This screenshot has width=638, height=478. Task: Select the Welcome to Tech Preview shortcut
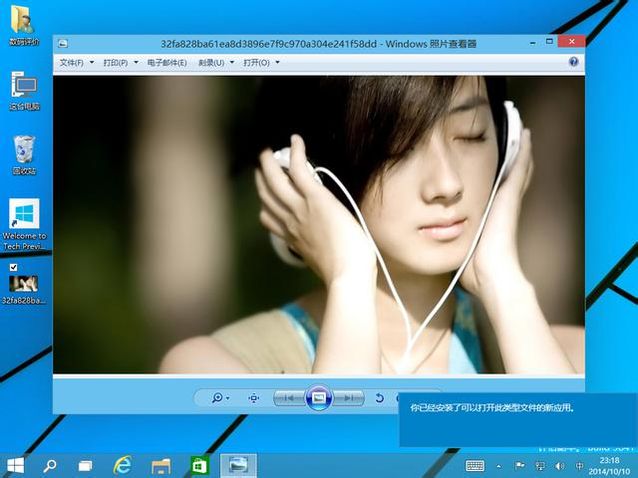pyautogui.click(x=24, y=224)
